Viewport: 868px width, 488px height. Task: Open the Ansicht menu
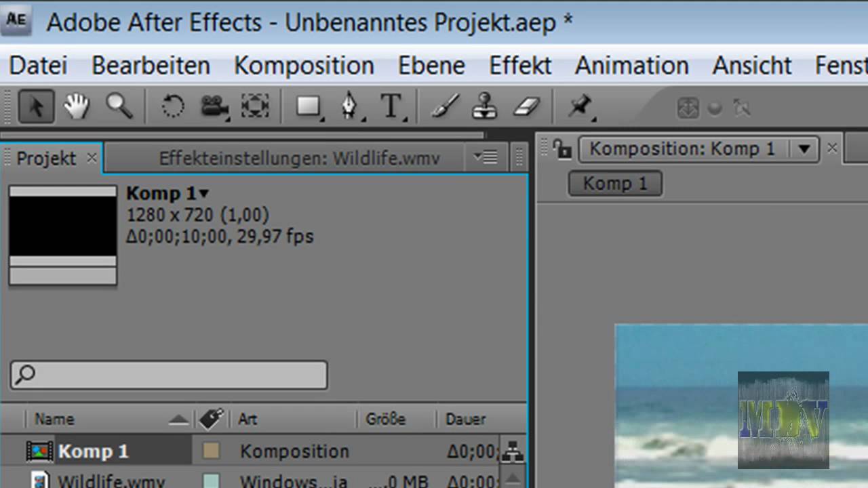pos(752,66)
